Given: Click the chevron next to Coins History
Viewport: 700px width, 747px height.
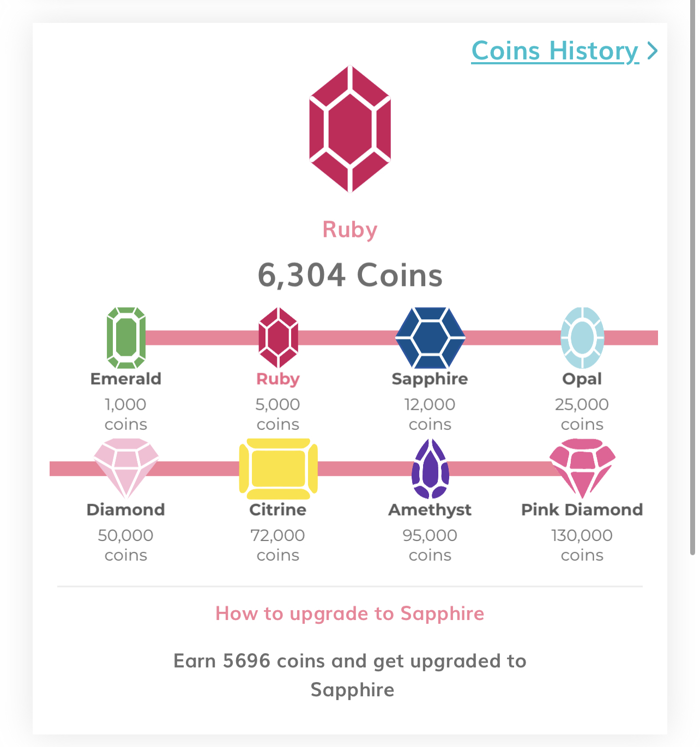Looking at the screenshot, I should 652,51.
